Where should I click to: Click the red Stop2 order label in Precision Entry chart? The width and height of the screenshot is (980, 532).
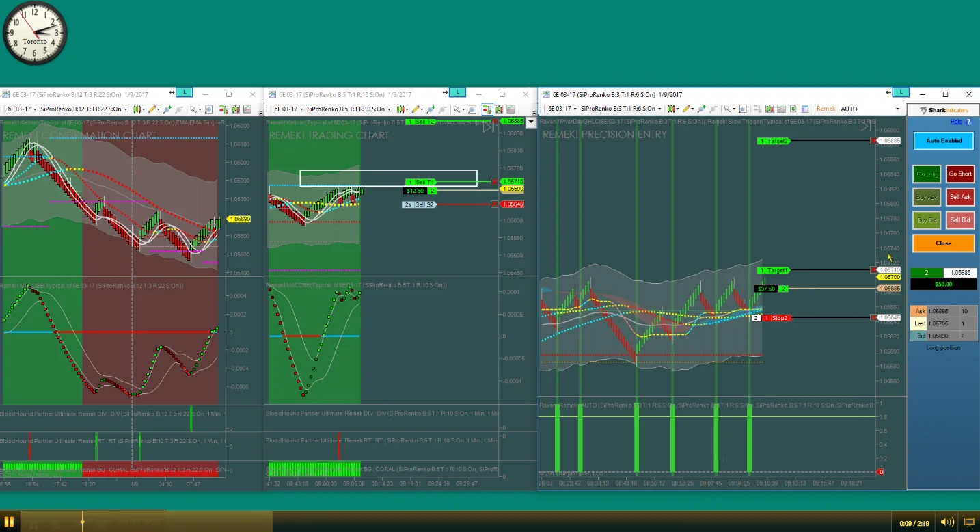(x=776, y=318)
